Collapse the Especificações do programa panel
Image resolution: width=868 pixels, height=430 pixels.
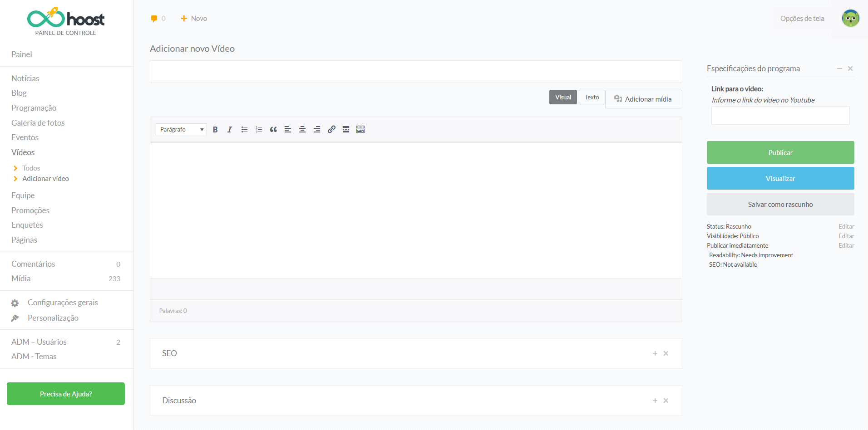click(x=839, y=68)
